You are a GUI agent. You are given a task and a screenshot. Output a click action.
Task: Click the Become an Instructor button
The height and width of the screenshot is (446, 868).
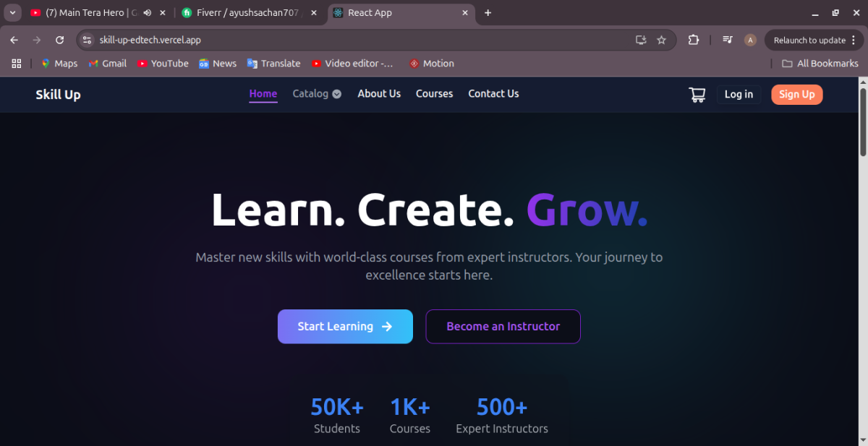point(503,327)
